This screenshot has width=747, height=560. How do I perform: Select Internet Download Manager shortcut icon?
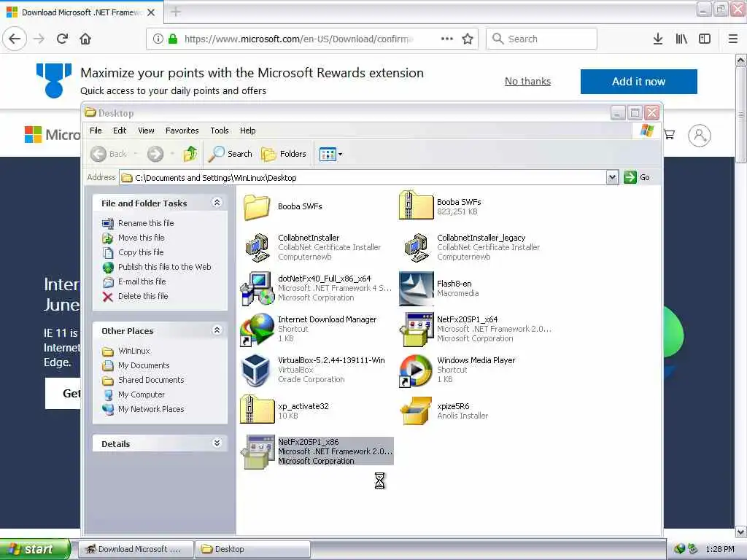pos(258,329)
